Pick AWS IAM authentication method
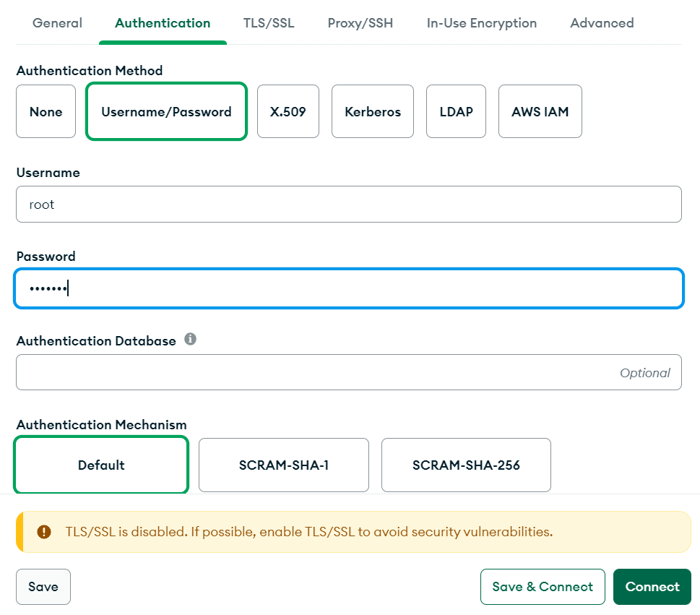Viewport: 700px width, 615px height. (x=540, y=112)
